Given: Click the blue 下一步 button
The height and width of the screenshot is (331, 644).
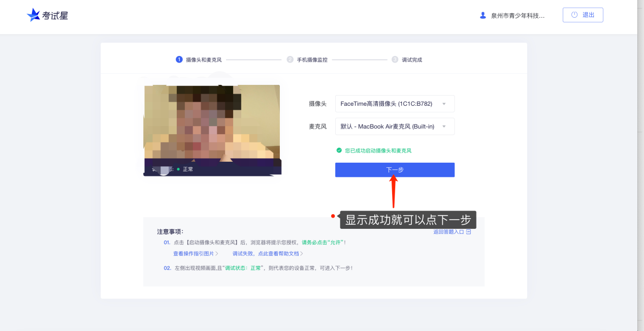Looking at the screenshot, I should tap(395, 170).
